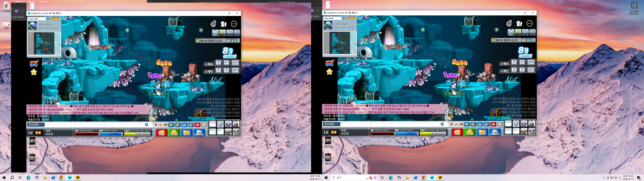Open the TRADE button in left game window
This screenshot has width=644, height=181.
174,133
